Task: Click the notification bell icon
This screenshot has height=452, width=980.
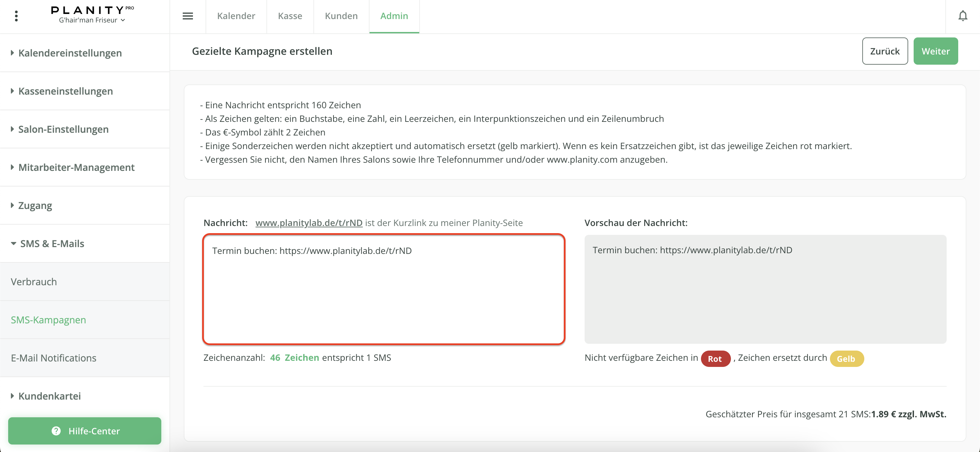Action: (x=963, y=16)
